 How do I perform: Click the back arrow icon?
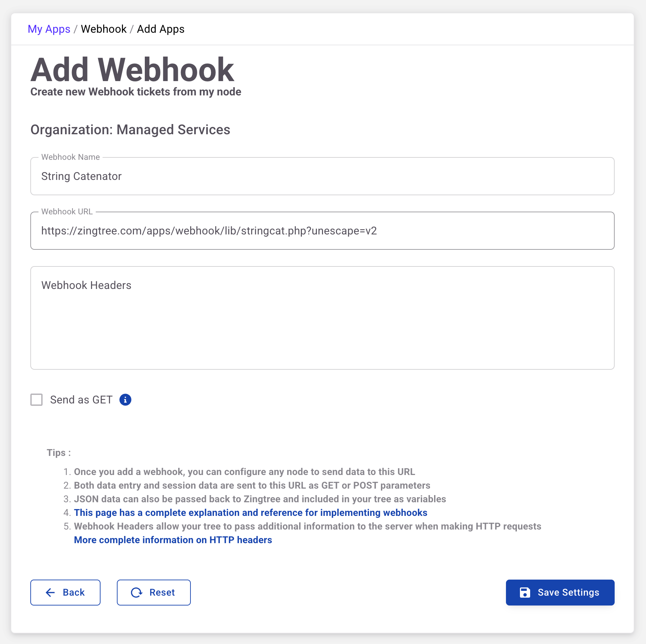[50, 593]
